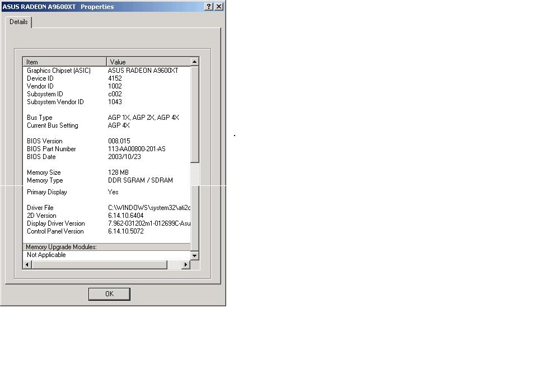Click the vertical scrollbar up arrow

click(195, 62)
